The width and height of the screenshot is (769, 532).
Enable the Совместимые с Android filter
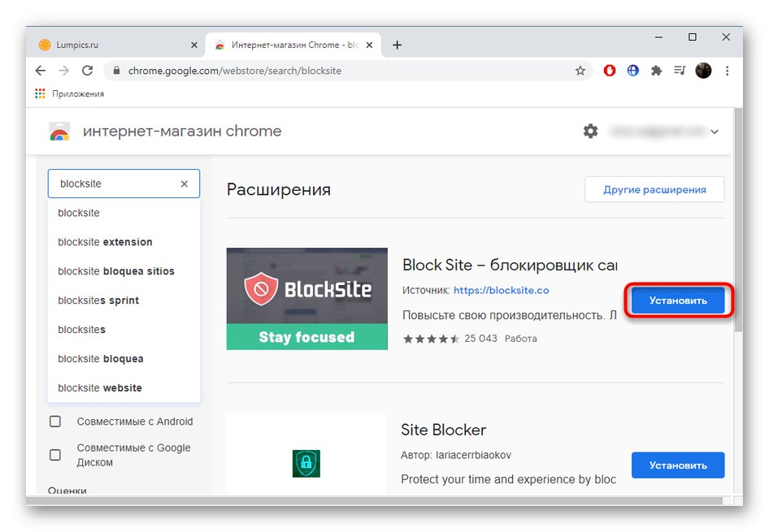pyautogui.click(x=55, y=422)
